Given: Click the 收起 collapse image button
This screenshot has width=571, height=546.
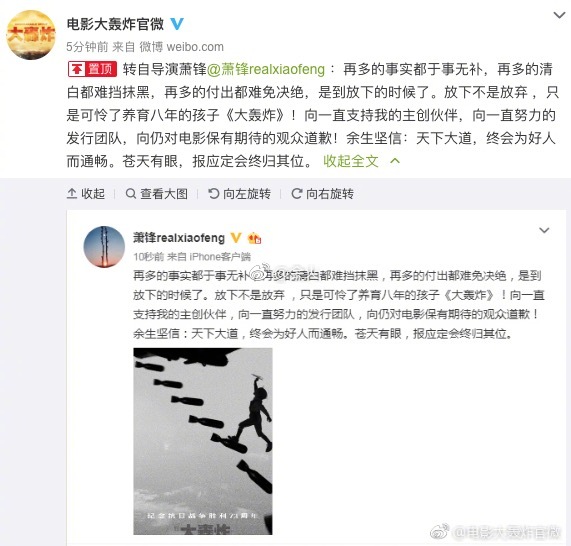Looking at the screenshot, I should coord(86,193).
